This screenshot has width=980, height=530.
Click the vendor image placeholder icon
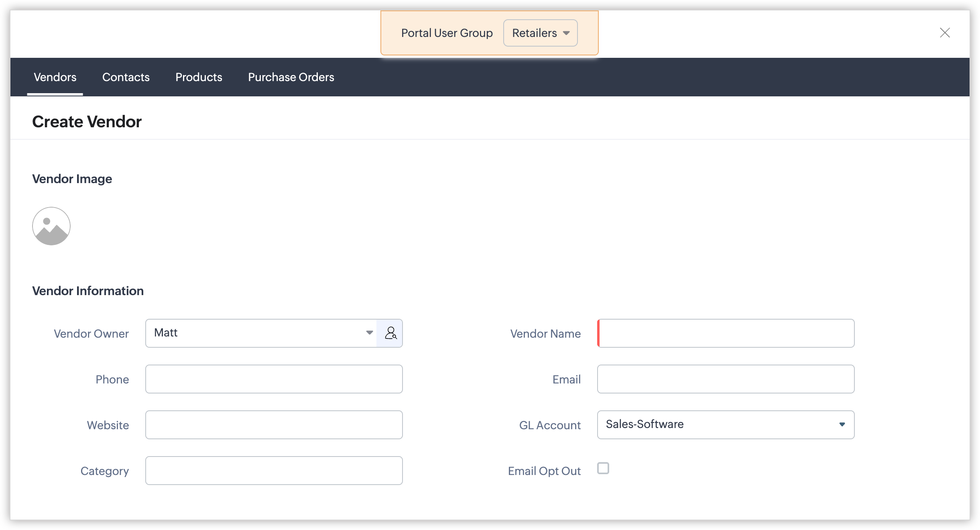(x=51, y=226)
